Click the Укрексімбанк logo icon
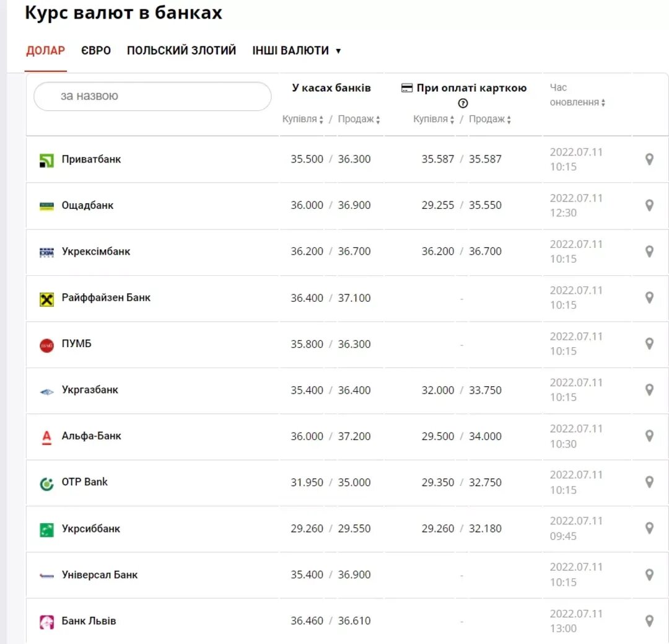This screenshot has width=669, height=644. click(46, 253)
